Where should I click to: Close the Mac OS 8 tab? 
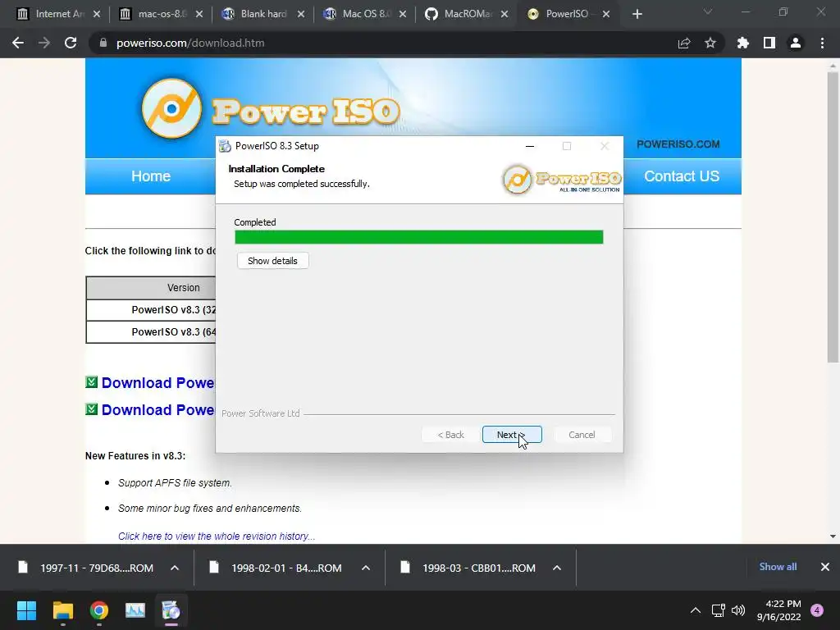point(403,14)
